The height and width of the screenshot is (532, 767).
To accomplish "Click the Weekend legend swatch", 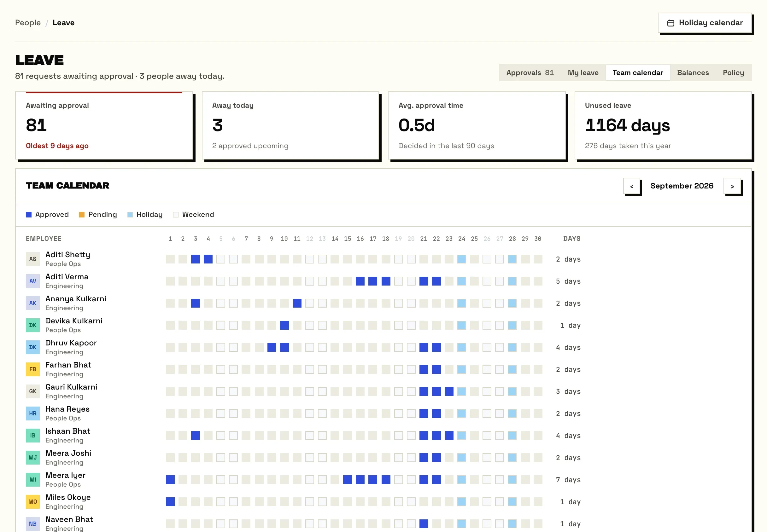I will pos(176,215).
